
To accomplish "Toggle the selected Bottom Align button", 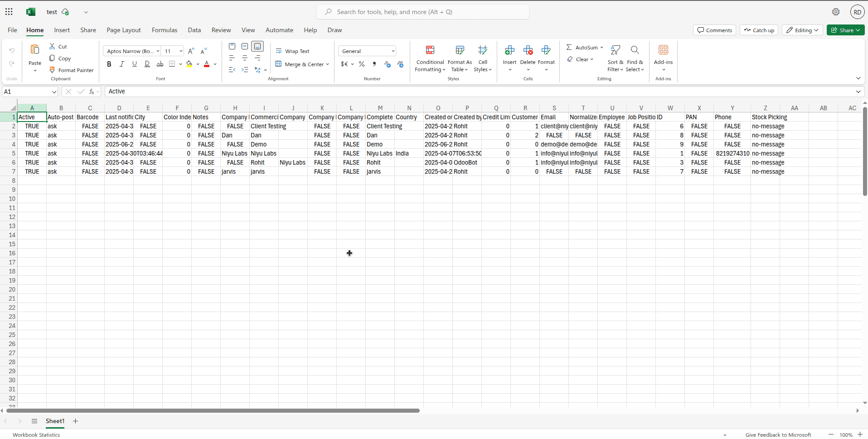I will [x=257, y=46].
